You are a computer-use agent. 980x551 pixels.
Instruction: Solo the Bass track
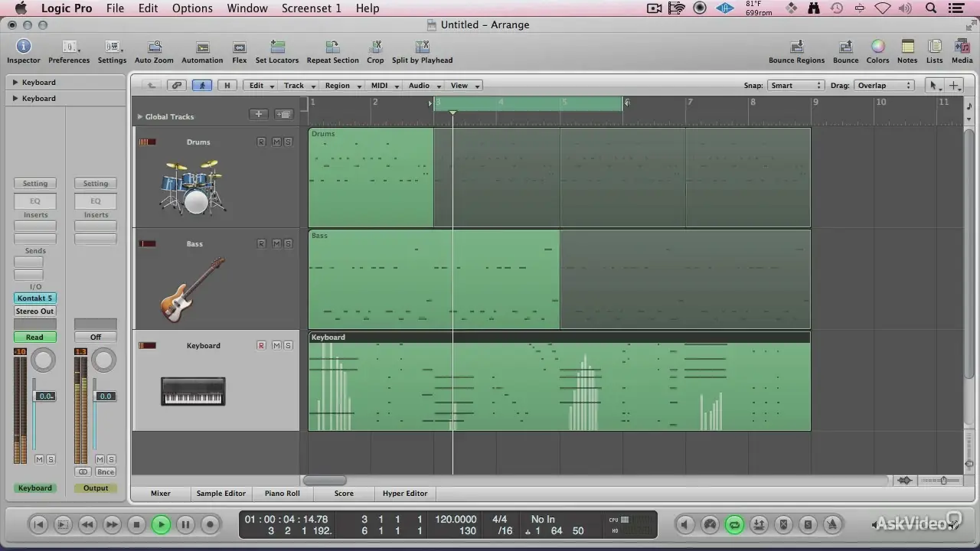288,244
